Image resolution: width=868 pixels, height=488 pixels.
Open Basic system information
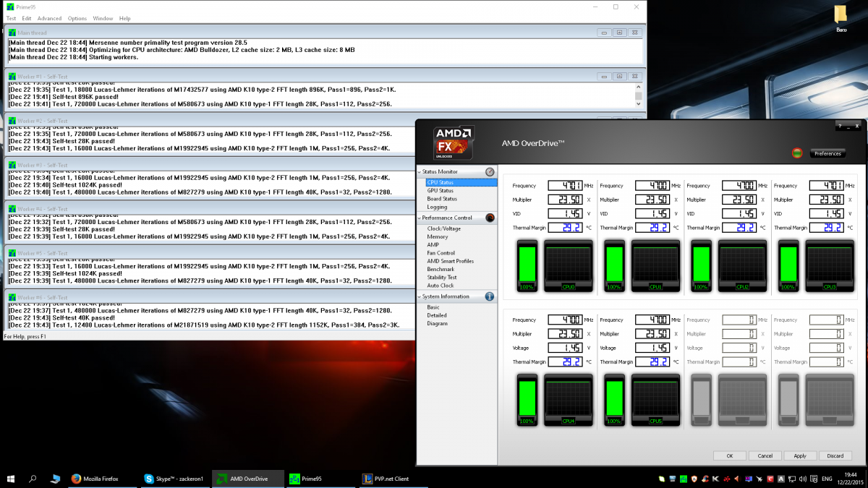pos(433,307)
